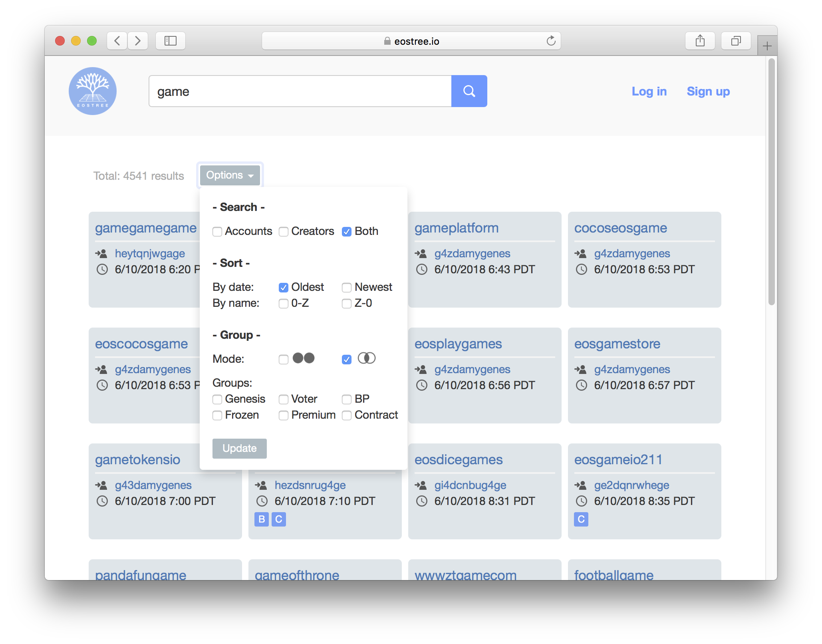Viewport: 822px width, 644px height.
Task: Click the creator icon on gameplatform card
Action: coord(421,253)
